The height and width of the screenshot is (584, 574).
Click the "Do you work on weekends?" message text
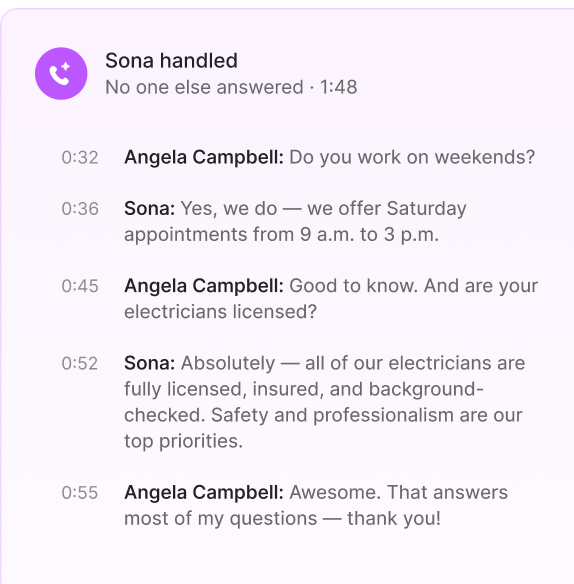(412, 157)
